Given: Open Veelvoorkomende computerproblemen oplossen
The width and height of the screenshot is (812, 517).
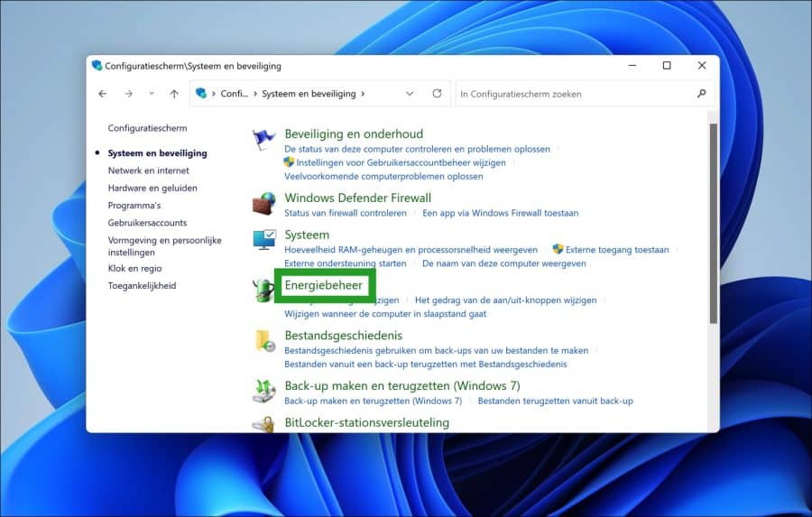Looking at the screenshot, I should coord(383,177).
